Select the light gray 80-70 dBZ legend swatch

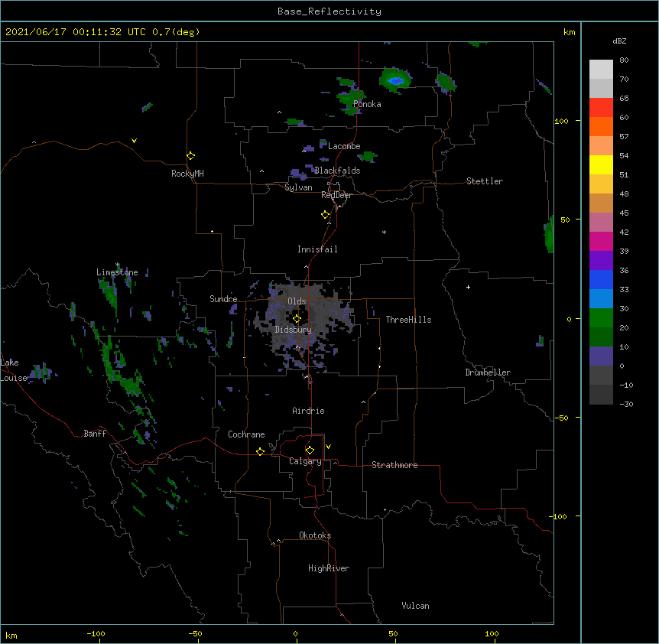(601, 70)
